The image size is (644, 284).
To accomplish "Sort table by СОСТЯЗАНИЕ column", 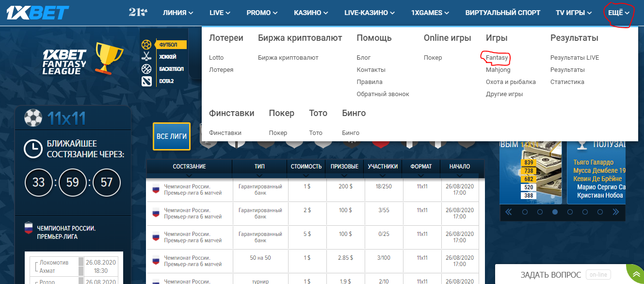I will tap(189, 167).
